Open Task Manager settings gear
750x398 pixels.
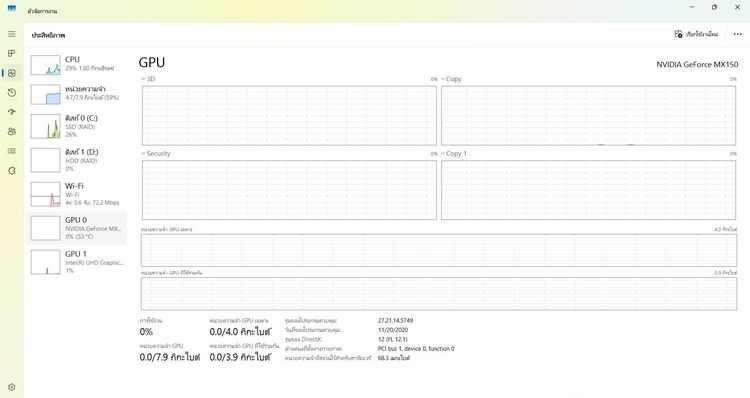[x=11, y=387]
